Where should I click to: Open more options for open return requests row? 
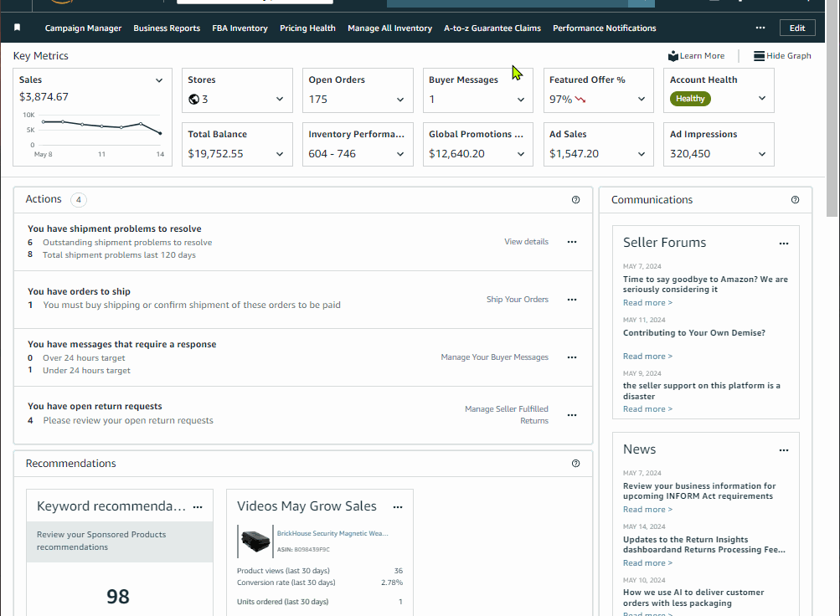coord(572,415)
